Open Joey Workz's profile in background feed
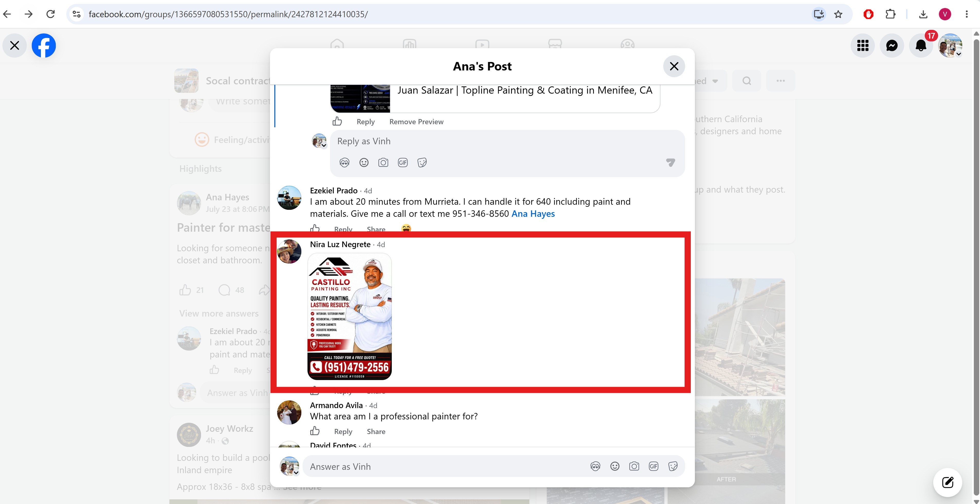 pos(229,429)
